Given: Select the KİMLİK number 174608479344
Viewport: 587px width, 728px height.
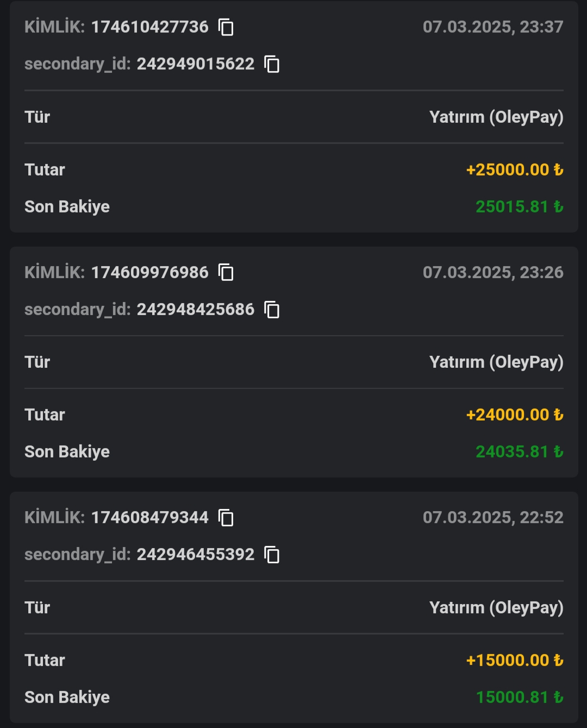Looking at the screenshot, I should [x=149, y=517].
